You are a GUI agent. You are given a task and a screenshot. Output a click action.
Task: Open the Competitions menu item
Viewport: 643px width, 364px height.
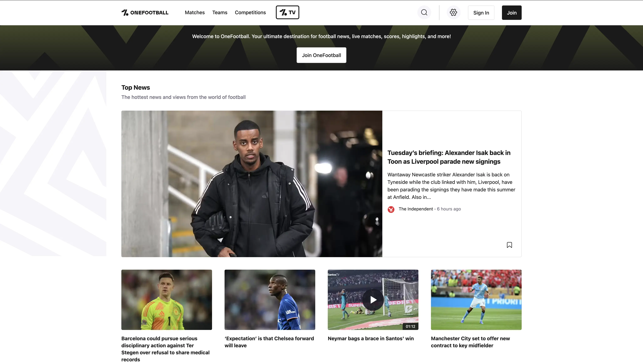coord(250,12)
